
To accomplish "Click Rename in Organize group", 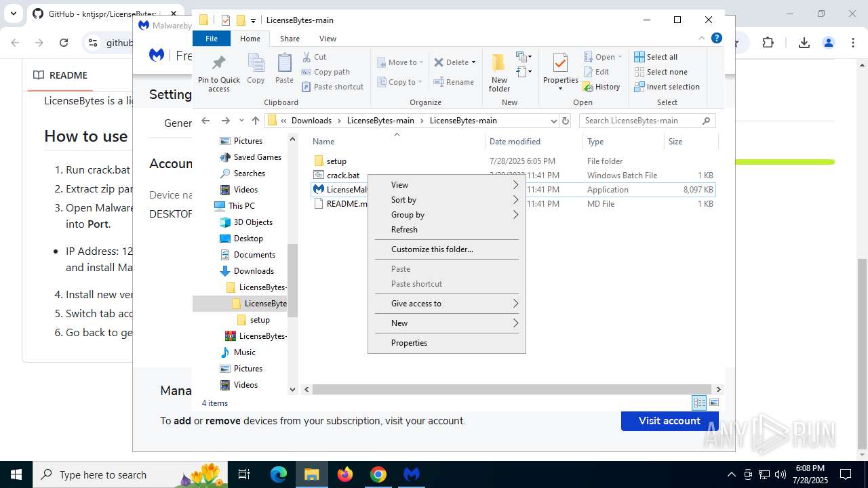I will point(454,82).
